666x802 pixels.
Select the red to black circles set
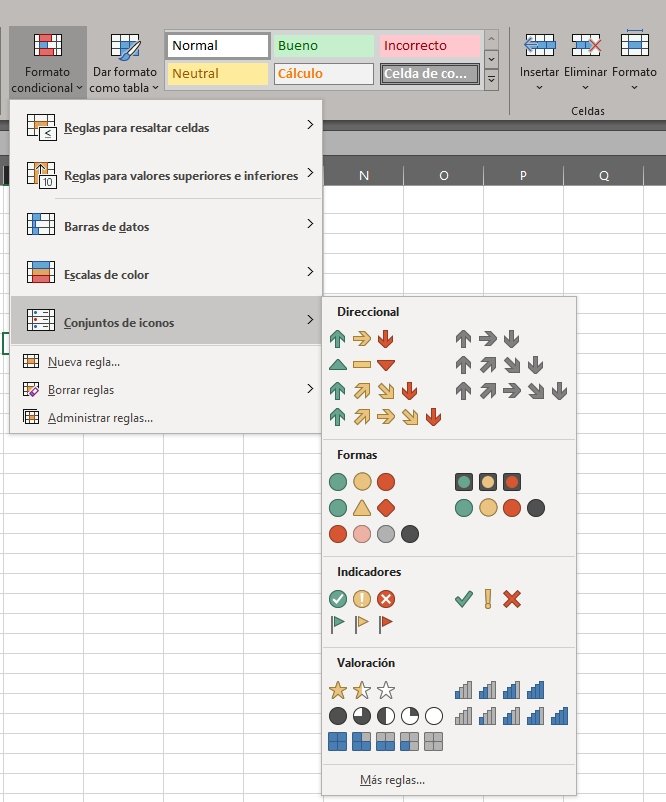pyautogui.click(x=374, y=534)
